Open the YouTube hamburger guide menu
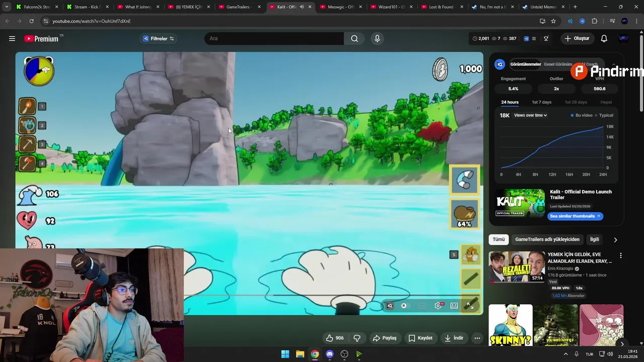This screenshot has width=644, height=362. [12, 39]
